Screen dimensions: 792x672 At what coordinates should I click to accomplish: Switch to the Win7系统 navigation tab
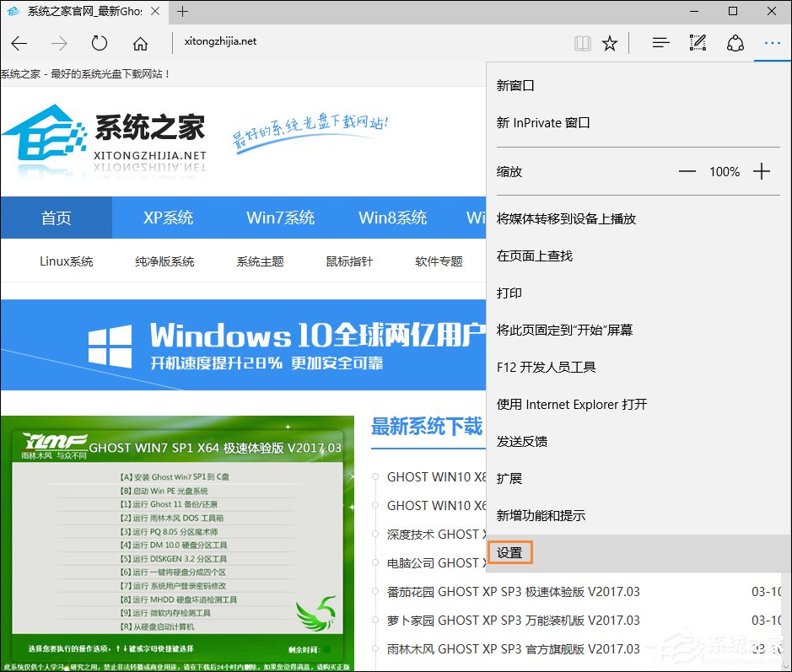coord(280,218)
